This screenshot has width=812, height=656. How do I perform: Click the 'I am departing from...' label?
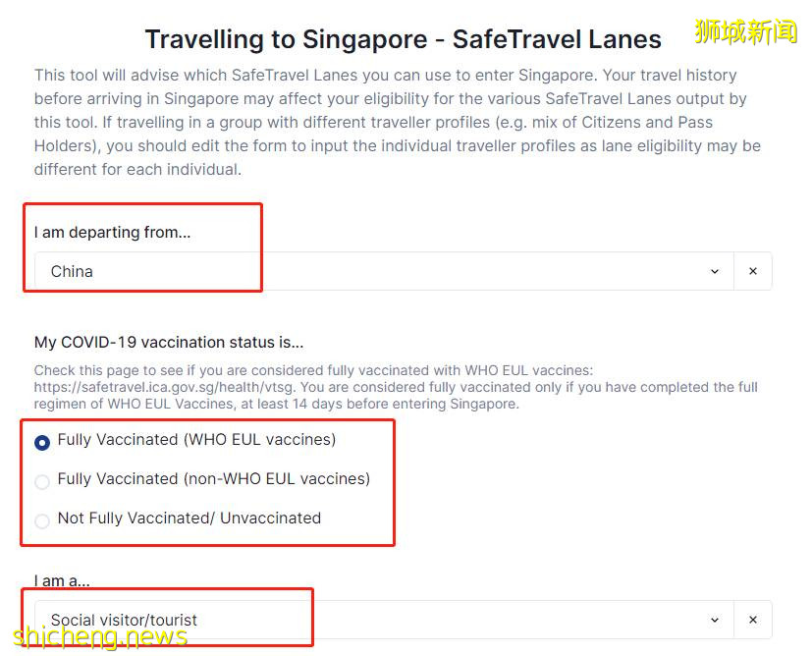112,233
